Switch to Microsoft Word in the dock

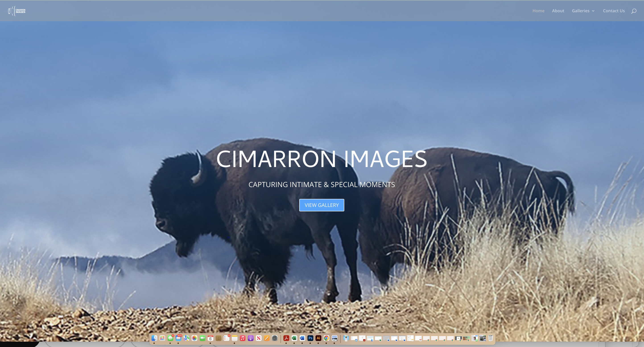[x=302, y=338]
